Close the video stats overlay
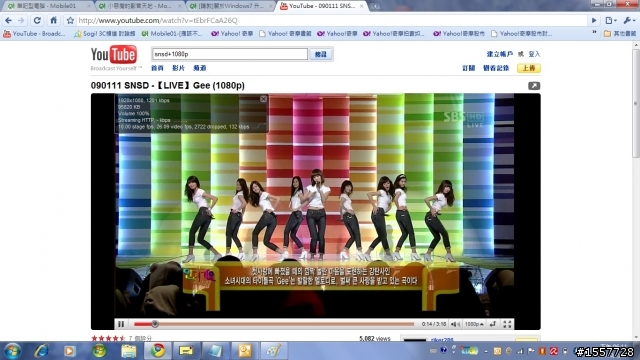The width and height of the screenshot is (640, 360). [263, 99]
